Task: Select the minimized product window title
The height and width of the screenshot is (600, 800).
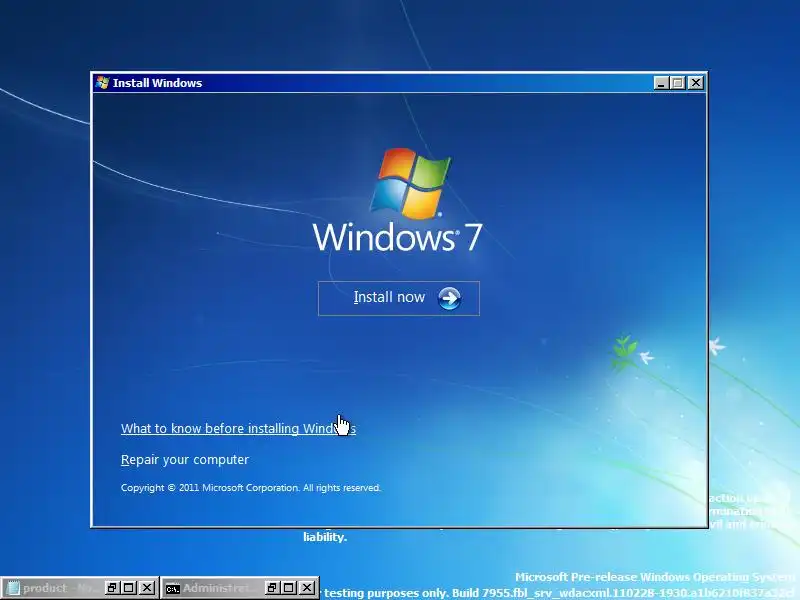Action: (60, 588)
